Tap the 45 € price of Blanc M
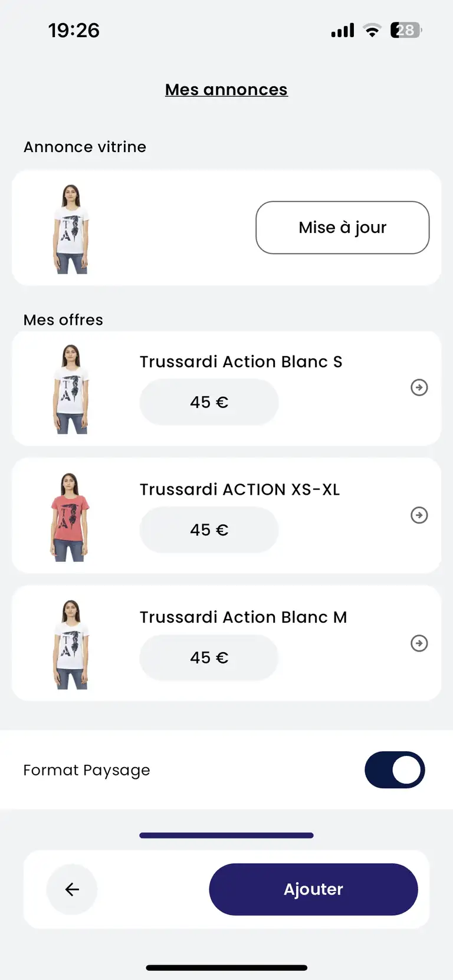Viewport: 453px width, 980px height. pyautogui.click(x=209, y=657)
